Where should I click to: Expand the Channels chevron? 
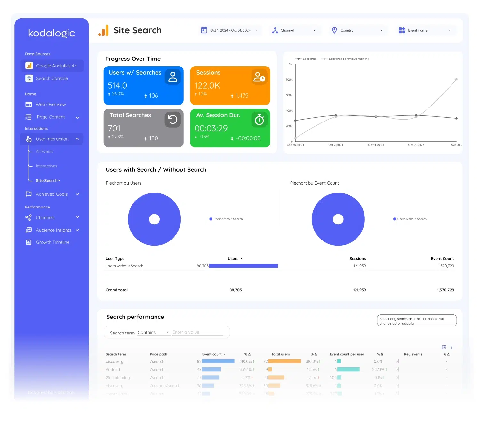coord(77,217)
